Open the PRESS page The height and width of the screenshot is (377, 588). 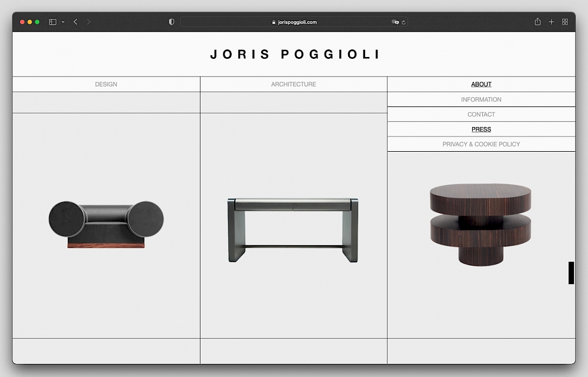point(481,129)
